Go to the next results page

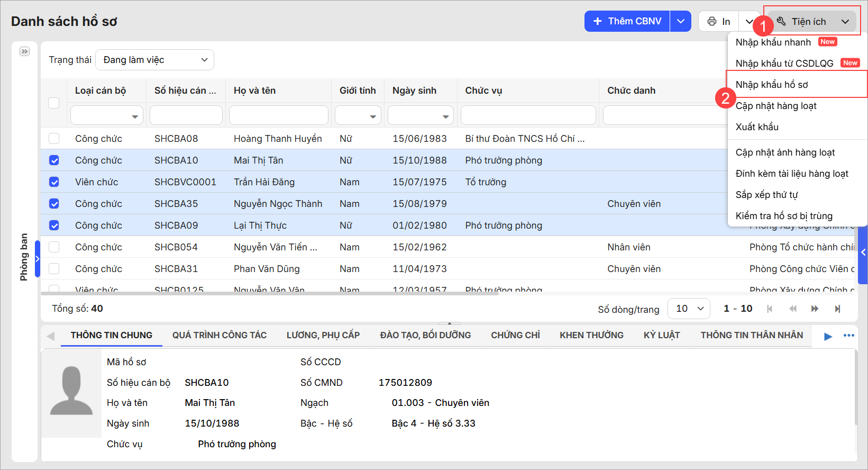point(815,309)
